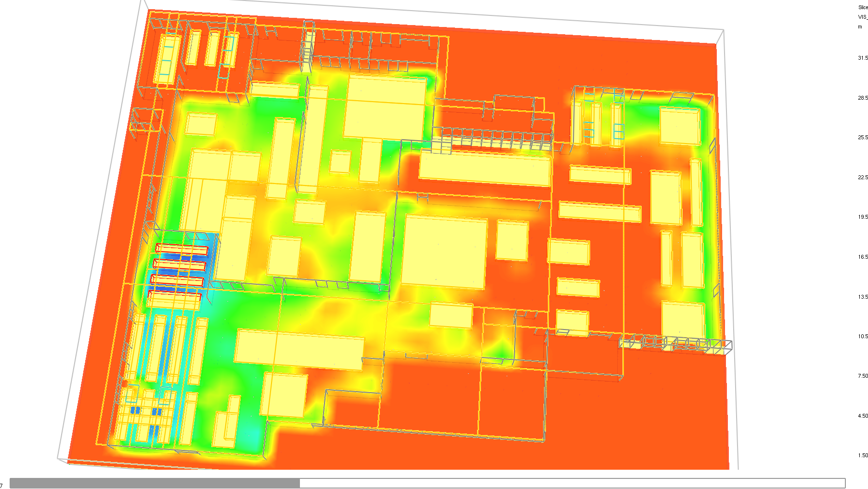Viewport: 868px width, 489px height.
Task: Click the 10.5 value on the legend
Action: click(863, 336)
